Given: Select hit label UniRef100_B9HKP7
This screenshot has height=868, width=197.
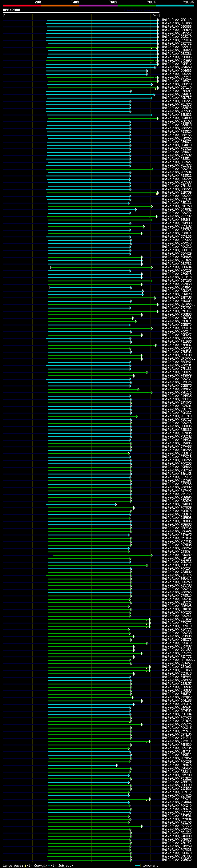Looking at the screenshot, I should click(x=177, y=372).
